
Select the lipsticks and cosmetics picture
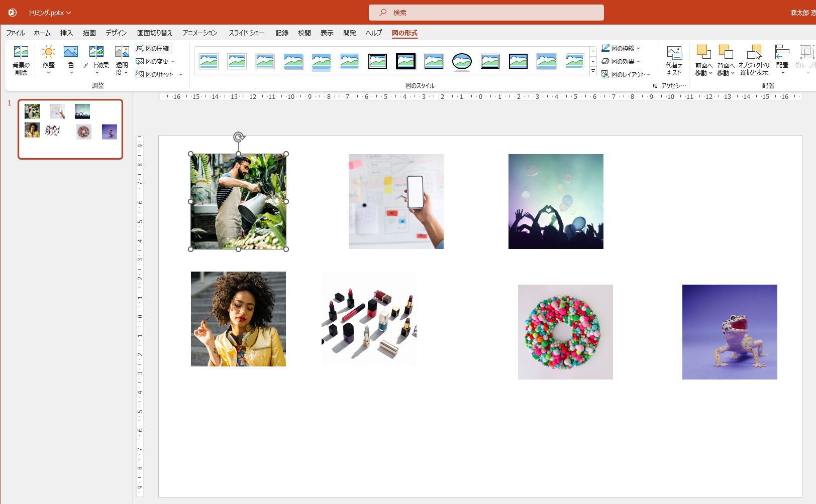click(369, 319)
